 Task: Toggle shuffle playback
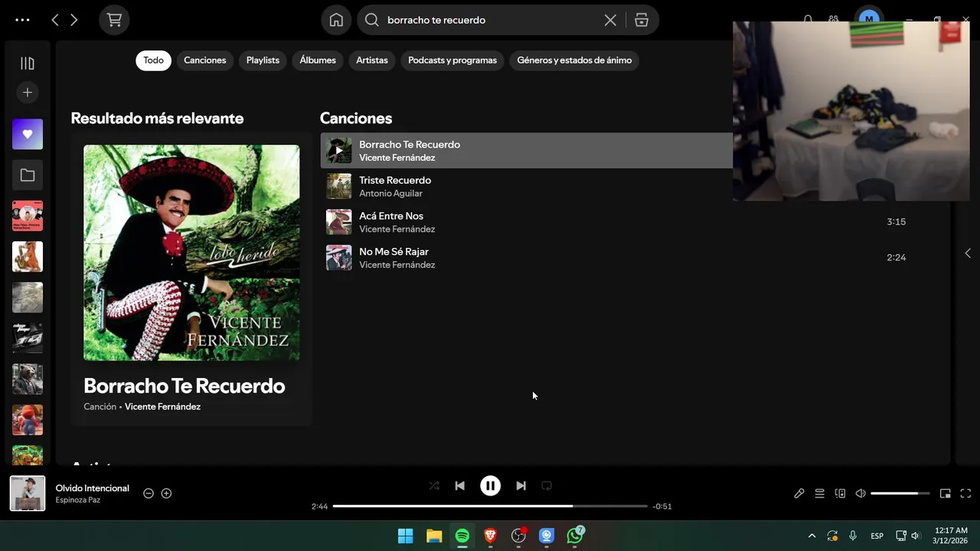point(434,486)
